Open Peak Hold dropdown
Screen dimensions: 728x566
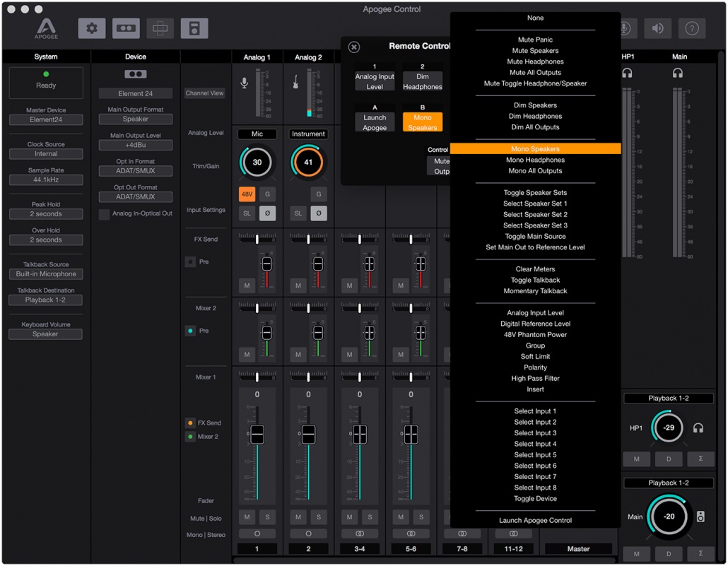click(x=46, y=214)
